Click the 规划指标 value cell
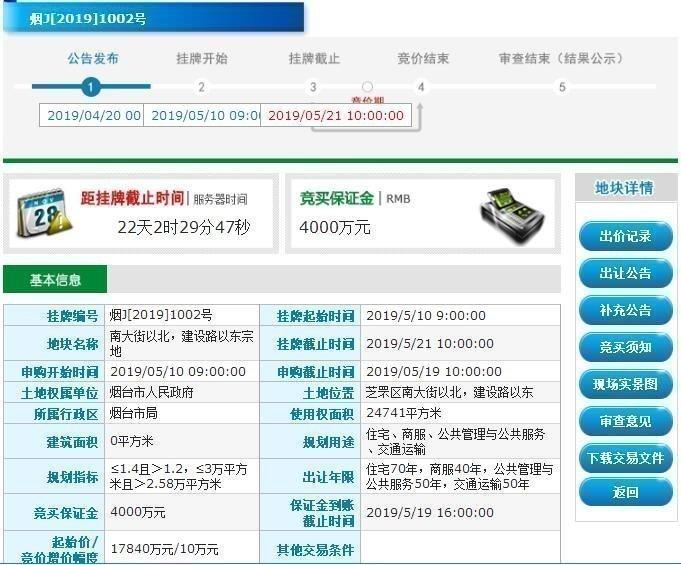681x565 pixels. 182,476
